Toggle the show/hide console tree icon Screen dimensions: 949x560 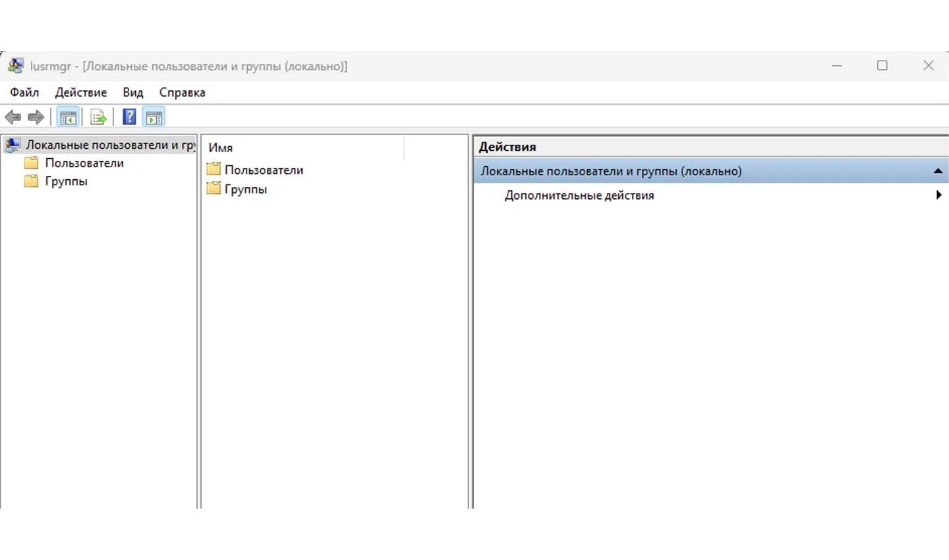tap(69, 117)
